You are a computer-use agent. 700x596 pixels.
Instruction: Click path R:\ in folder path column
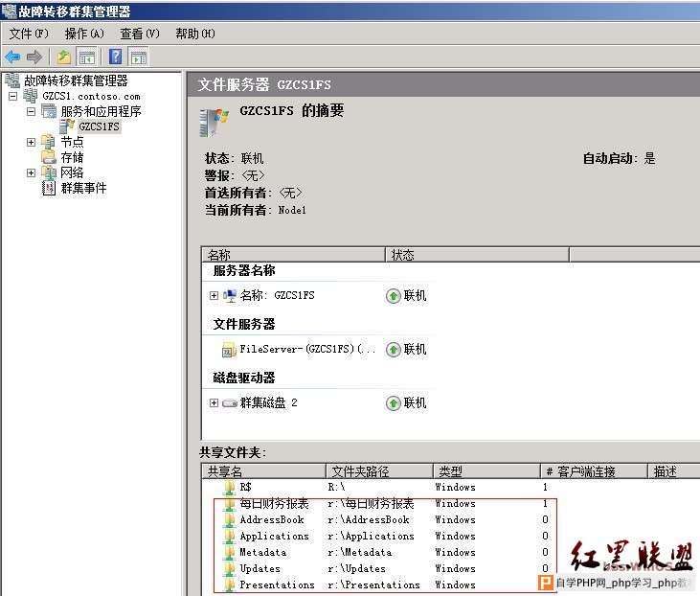[x=337, y=487]
